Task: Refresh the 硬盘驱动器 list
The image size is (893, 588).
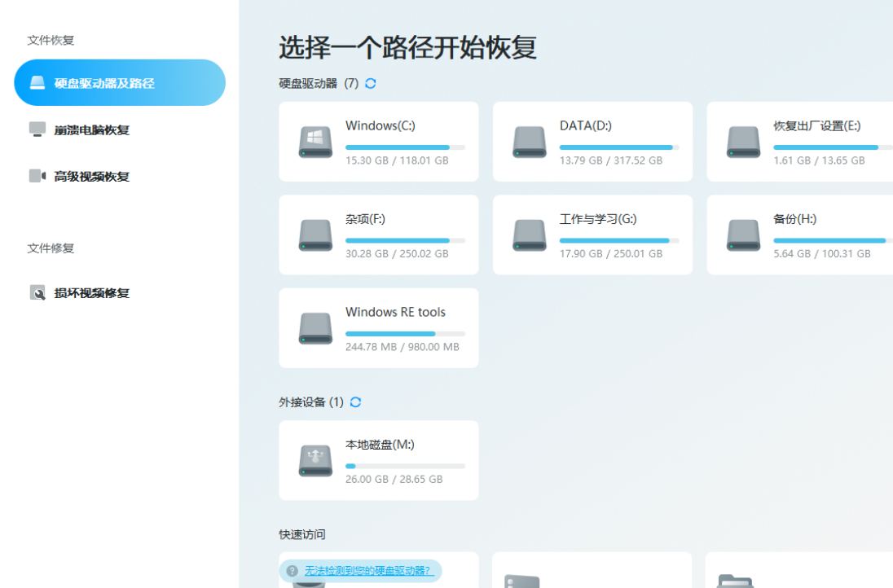Action: coord(371,83)
